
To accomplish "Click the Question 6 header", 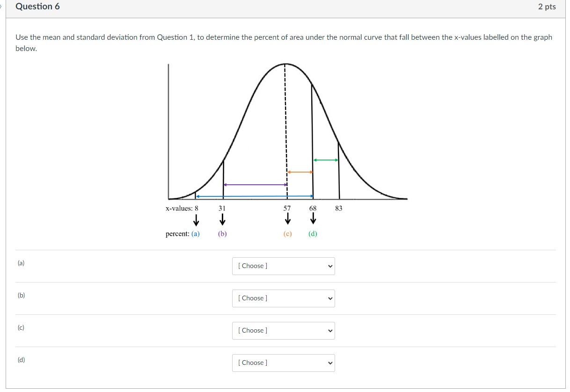I will pyautogui.click(x=38, y=6).
